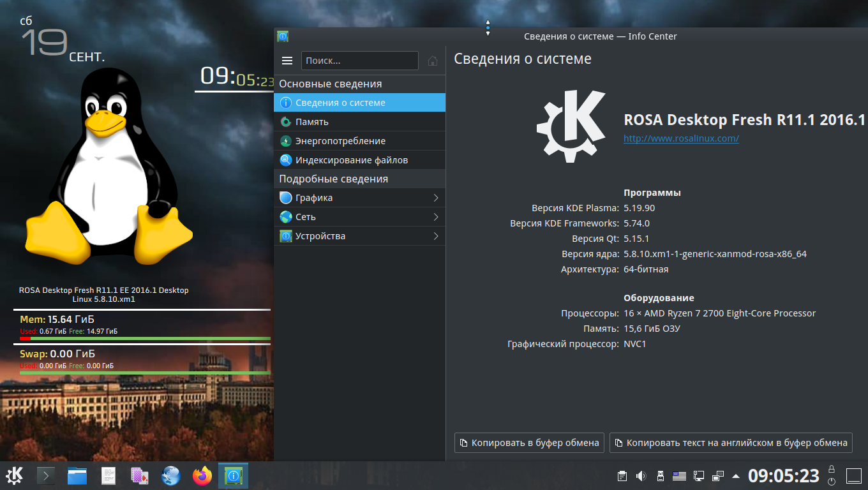Click the power button icon in the panel
This screenshot has height=490, width=868.
832,482
